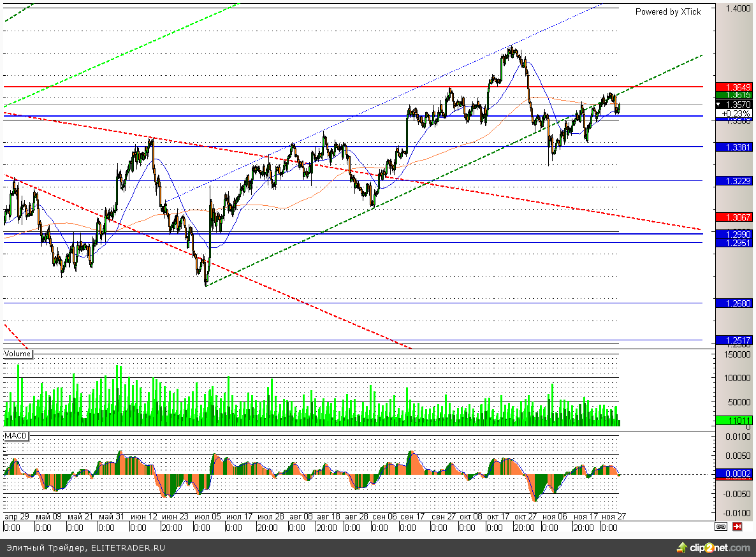Select the blue 1.3229 level tag
The height and width of the screenshot is (557, 756).
coord(734,181)
